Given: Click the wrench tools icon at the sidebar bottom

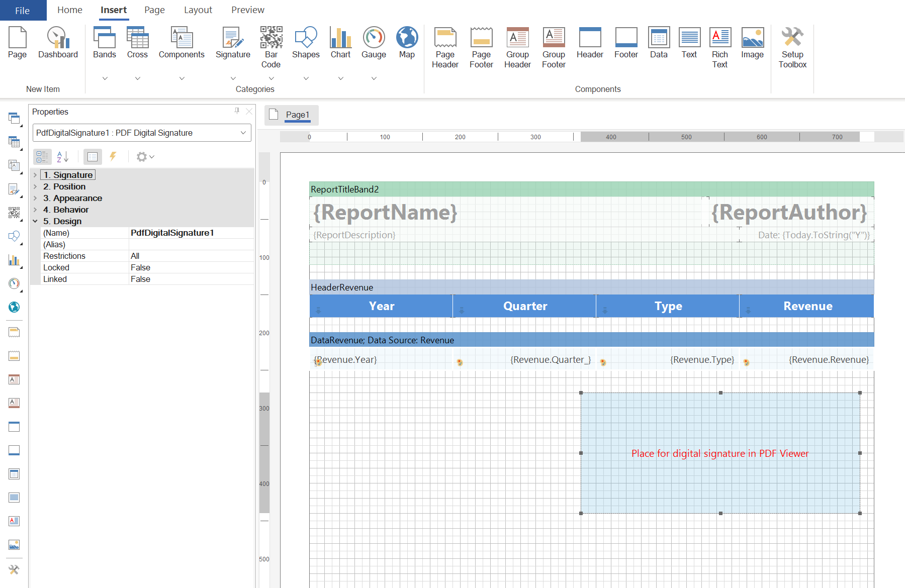Looking at the screenshot, I should click(x=14, y=569).
